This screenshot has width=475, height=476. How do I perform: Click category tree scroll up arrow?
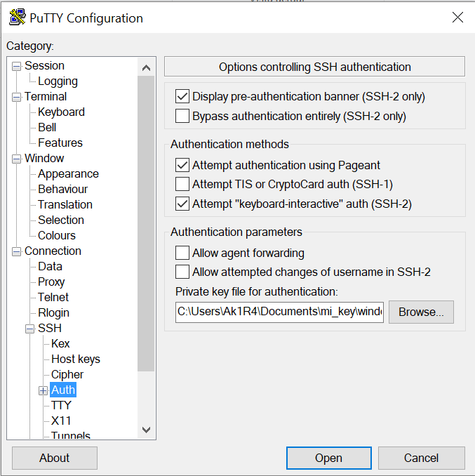[146, 67]
